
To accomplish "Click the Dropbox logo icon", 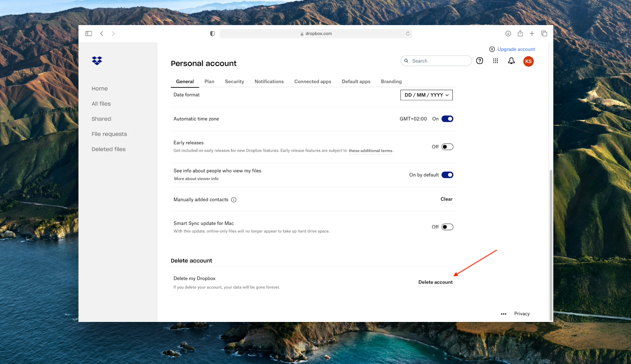I will tap(97, 61).
